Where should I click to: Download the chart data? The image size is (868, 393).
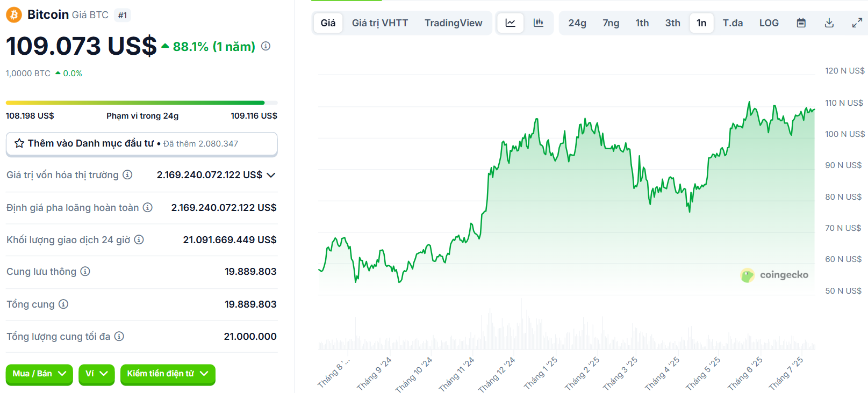pyautogui.click(x=829, y=23)
